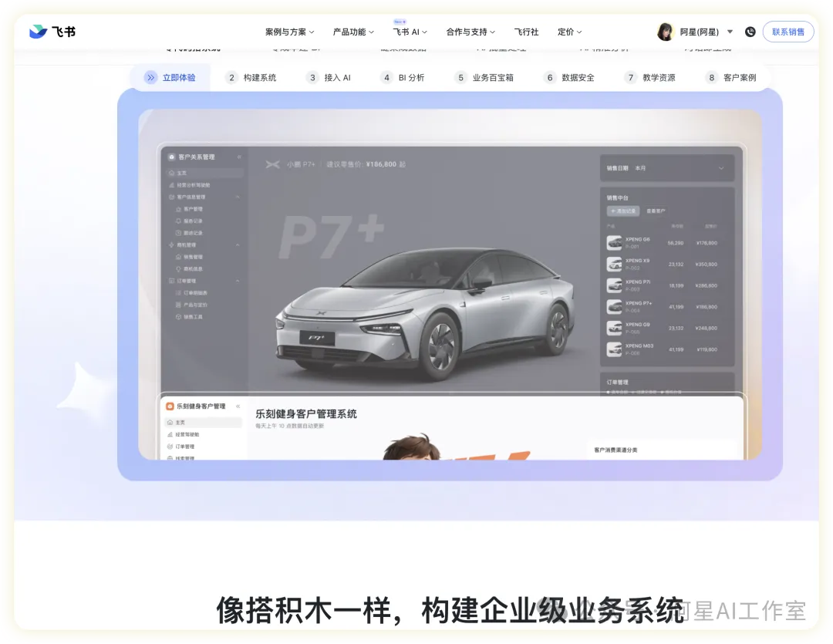
Task: Select the XPENG P7i car thumbnail
Action: 614,285
